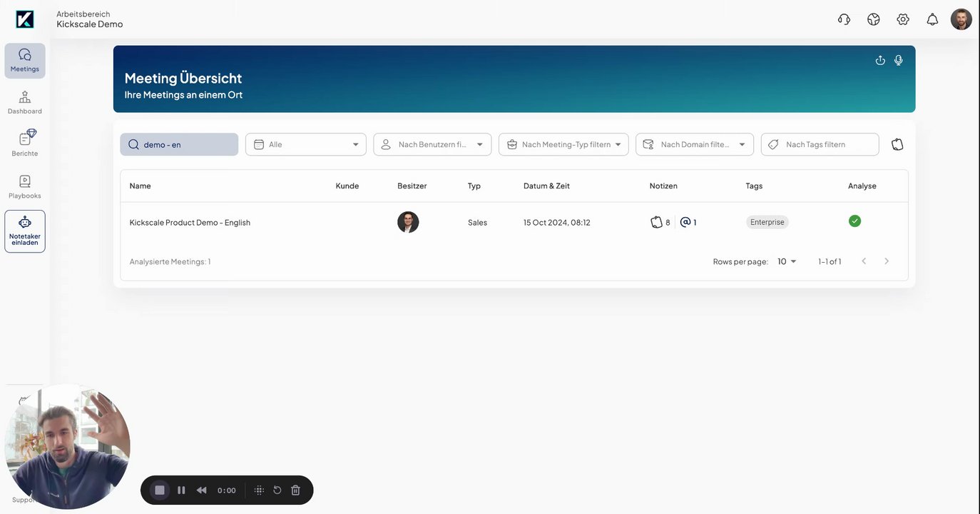Click the search field containing 'demo - en'
Image resolution: width=980 pixels, height=514 pixels.
(179, 144)
